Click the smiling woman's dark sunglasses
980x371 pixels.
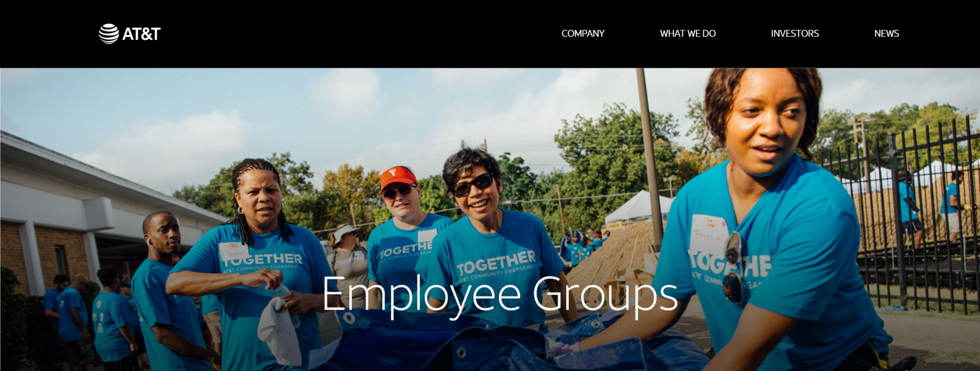tap(473, 185)
